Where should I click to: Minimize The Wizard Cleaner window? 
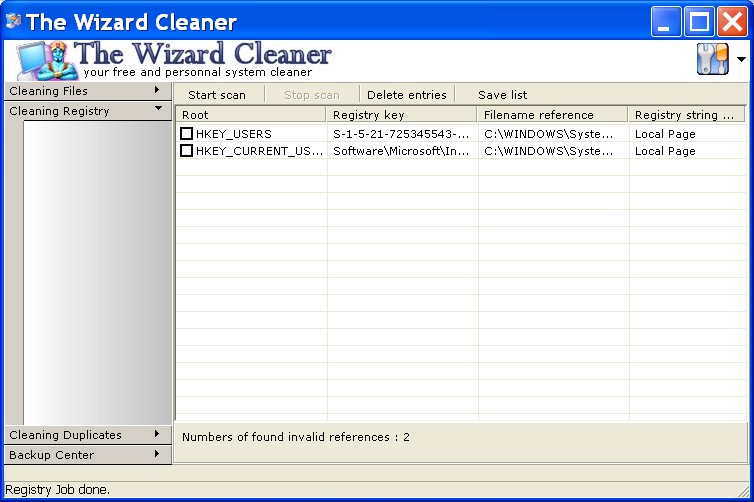pos(666,22)
